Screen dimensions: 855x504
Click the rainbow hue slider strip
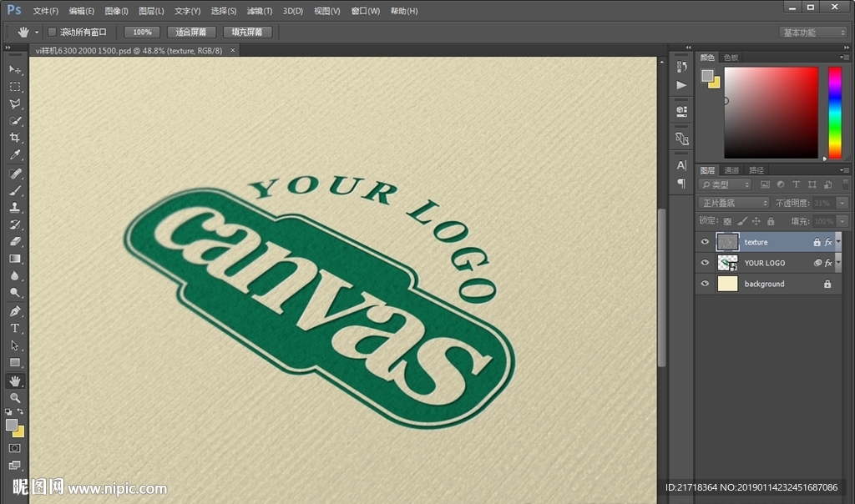click(834, 112)
